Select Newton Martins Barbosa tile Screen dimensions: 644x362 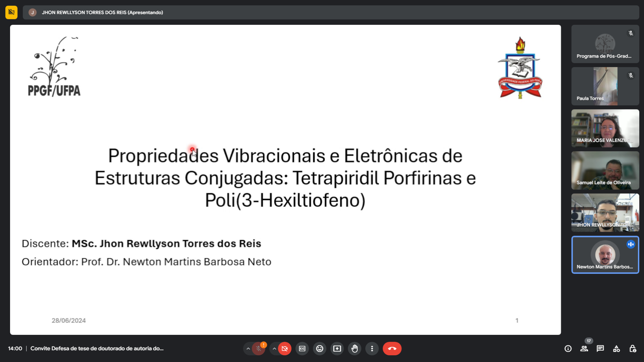click(605, 255)
